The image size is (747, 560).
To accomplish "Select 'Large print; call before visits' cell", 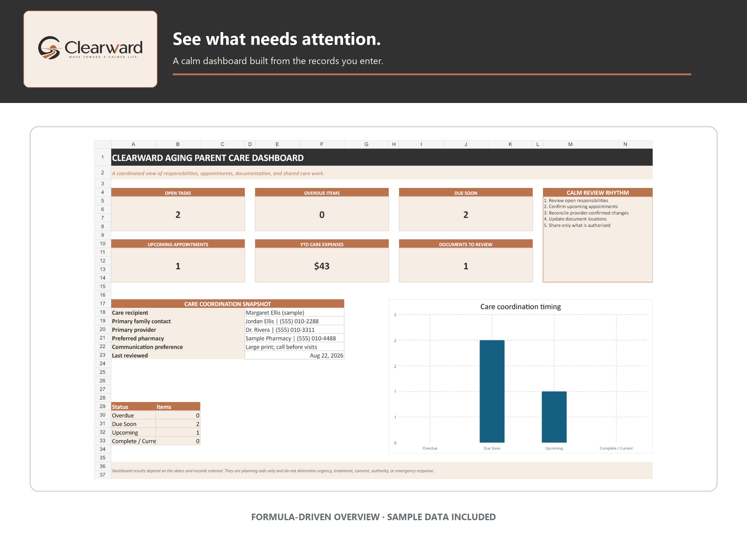I will pos(294,347).
